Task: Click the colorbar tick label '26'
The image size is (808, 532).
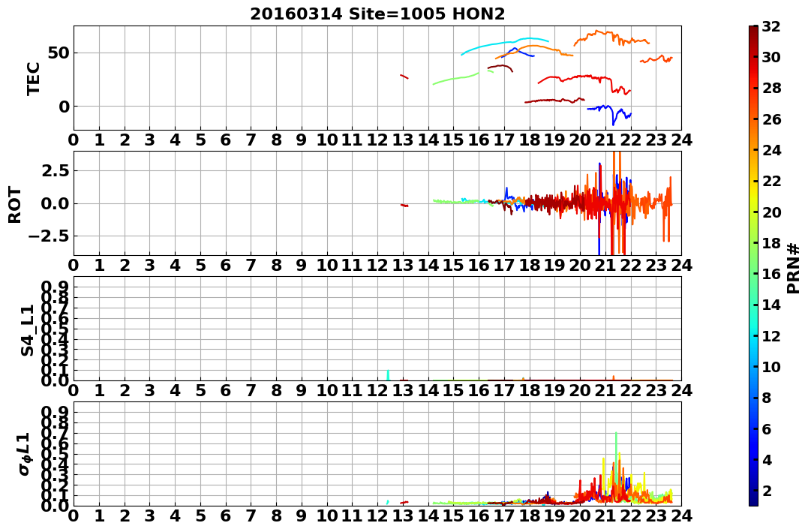Action: coord(771,119)
